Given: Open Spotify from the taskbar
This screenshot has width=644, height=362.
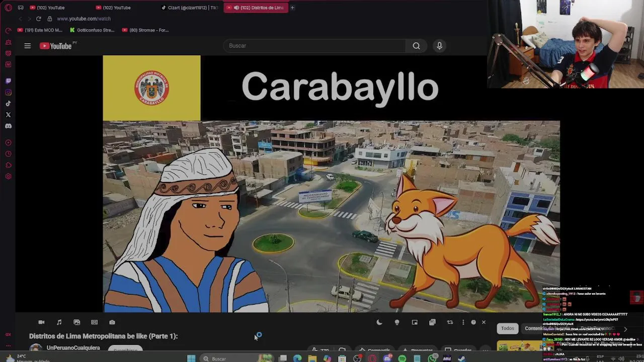Looking at the screenshot, I should click(x=402, y=358).
